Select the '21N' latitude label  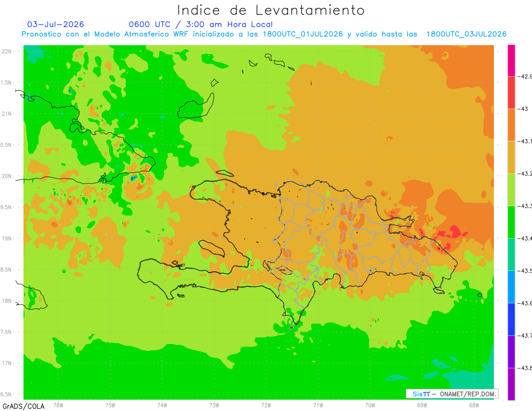(7, 114)
